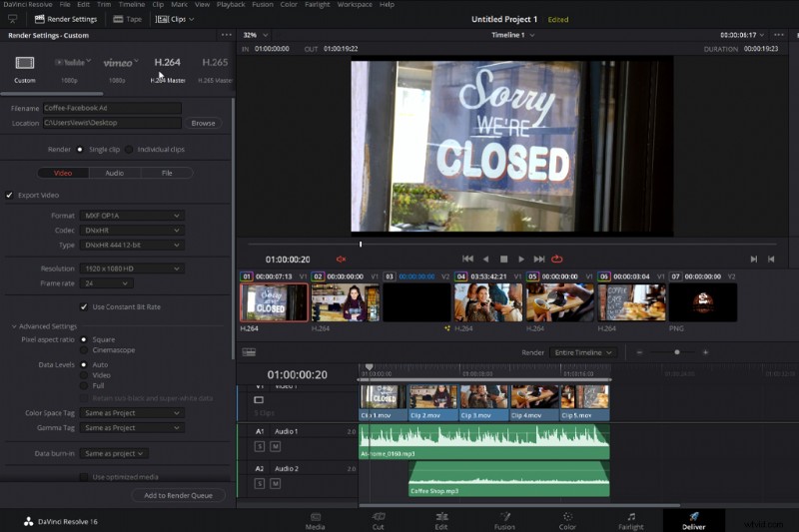Open the Resolution dropdown
Image resolution: width=799 pixels, height=532 pixels.
point(132,268)
